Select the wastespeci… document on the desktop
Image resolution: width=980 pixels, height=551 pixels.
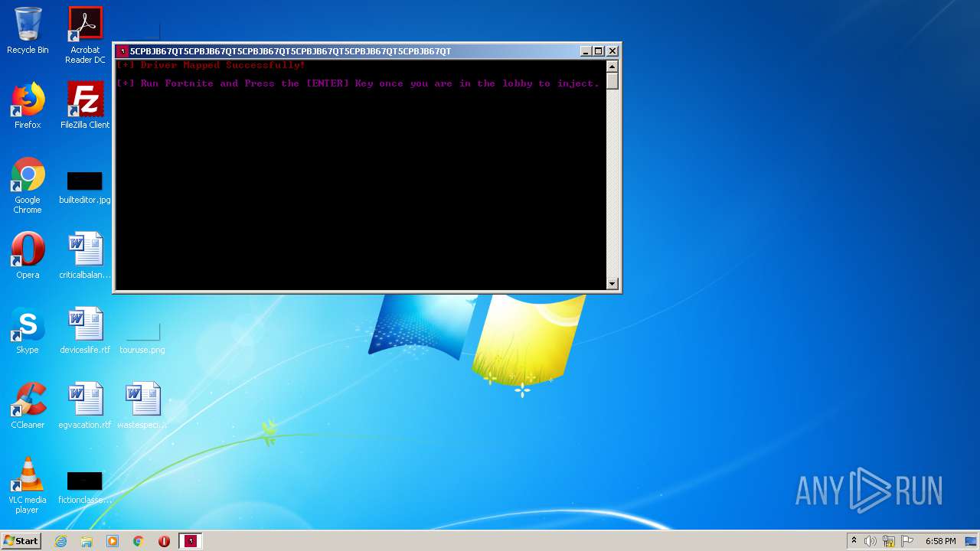142,406
